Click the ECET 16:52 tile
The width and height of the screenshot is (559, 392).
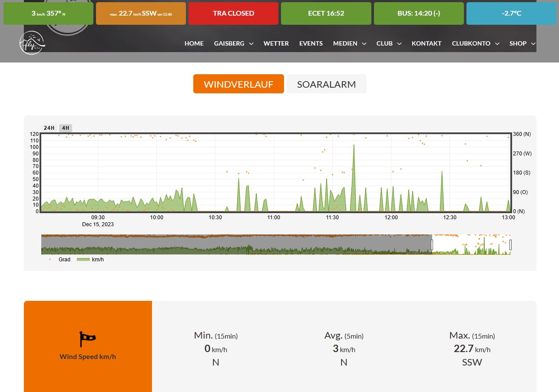[326, 13]
